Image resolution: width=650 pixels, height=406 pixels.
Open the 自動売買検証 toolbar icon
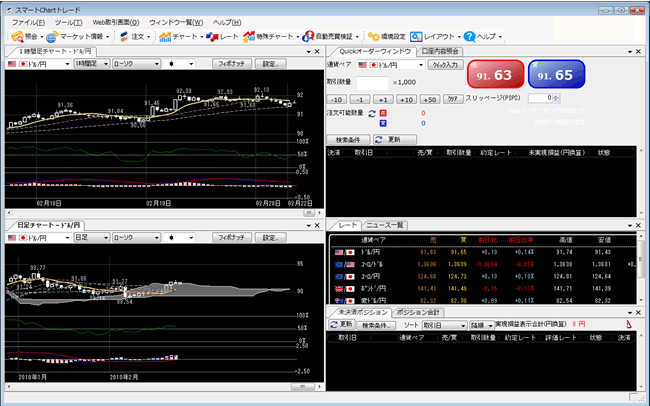(x=308, y=37)
